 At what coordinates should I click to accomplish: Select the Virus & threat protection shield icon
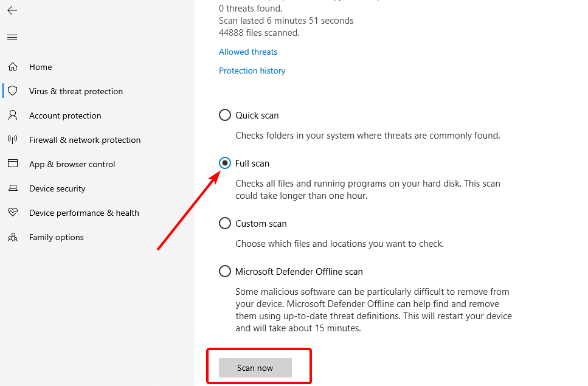pos(12,91)
